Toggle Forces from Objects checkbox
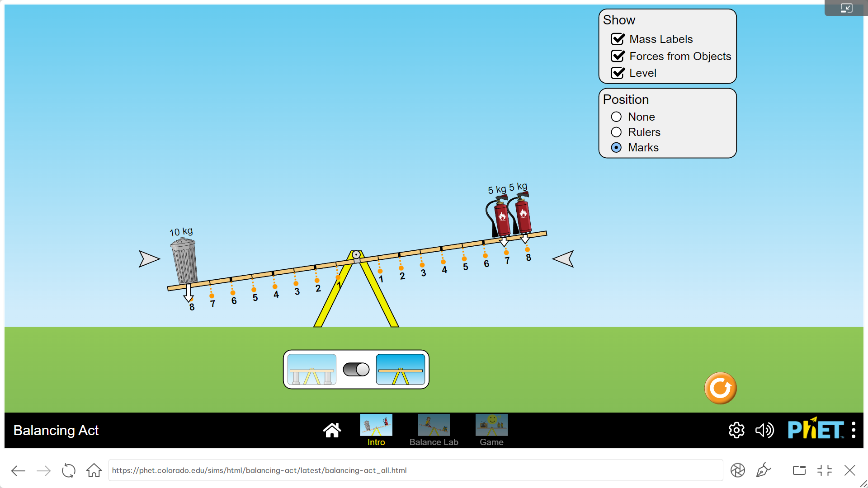The width and height of the screenshot is (868, 488). click(618, 56)
